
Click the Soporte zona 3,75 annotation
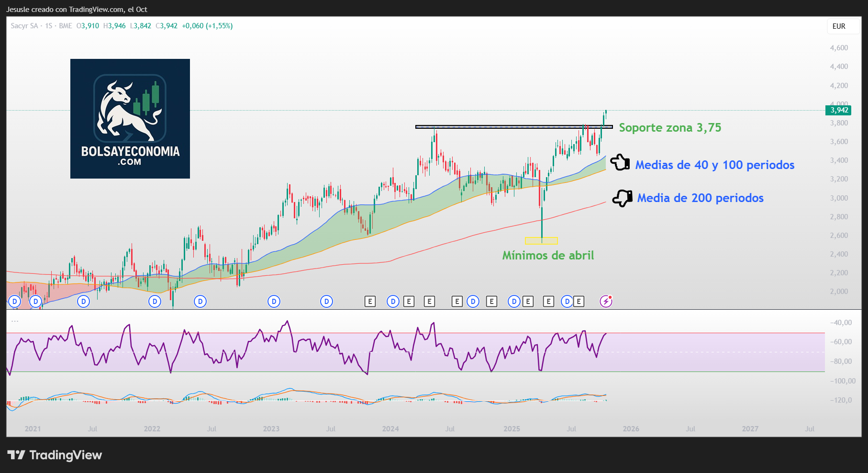(669, 128)
